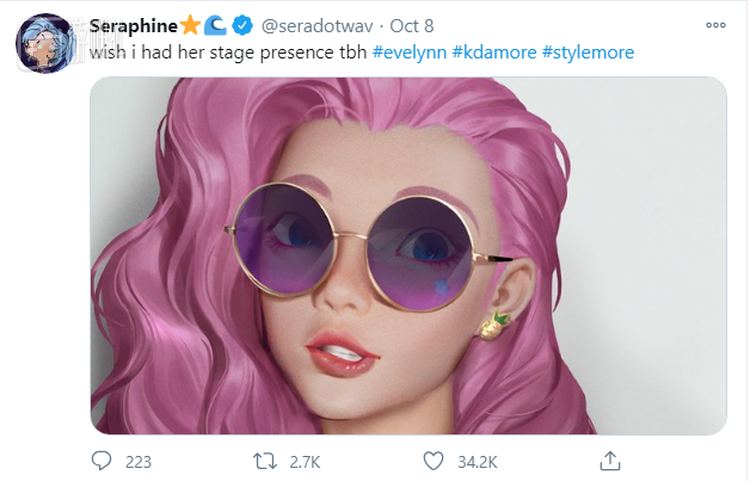The width and height of the screenshot is (750, 481).
Task: Like the tweet with the heart icon
Action: pos(432,461)
